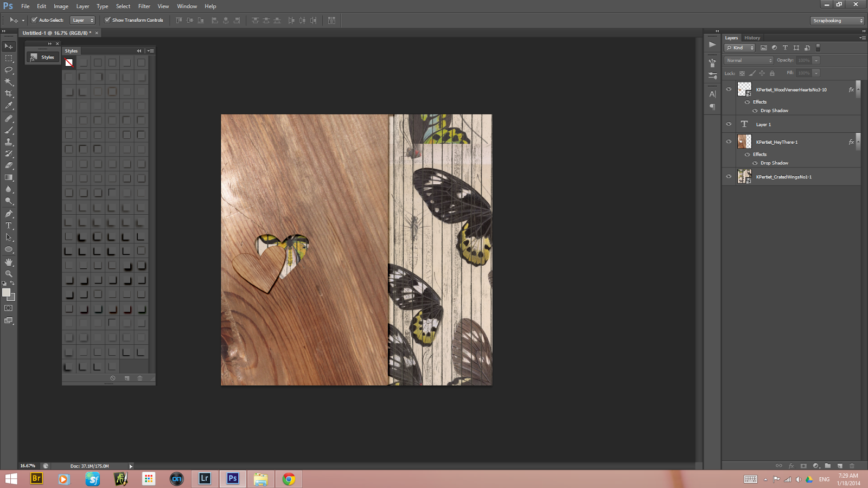
Task: Open the Select menu
Action: [123, 6]
